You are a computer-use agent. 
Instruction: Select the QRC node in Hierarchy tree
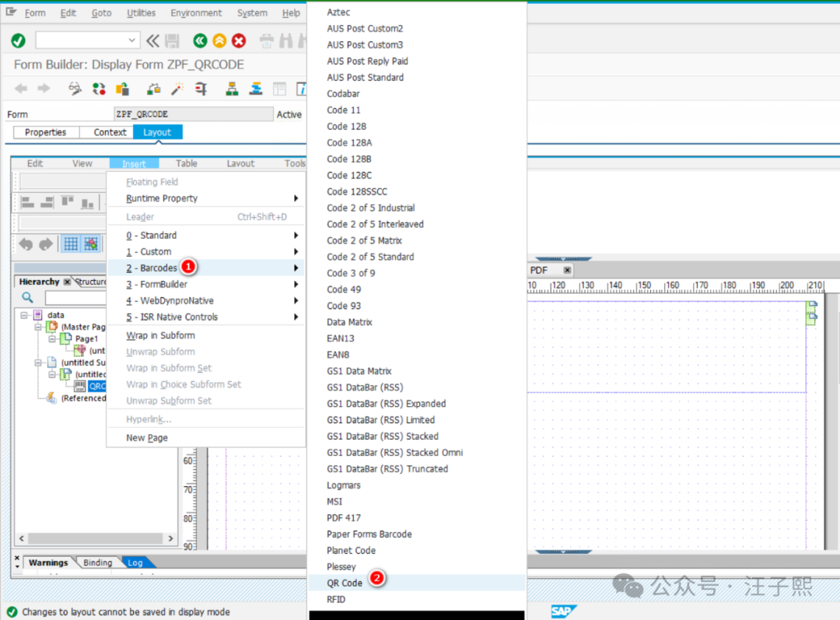(97, 387)
